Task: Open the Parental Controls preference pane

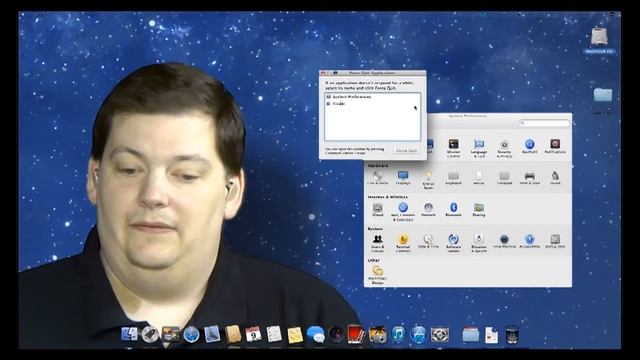Action: click(x=403, y=243)
